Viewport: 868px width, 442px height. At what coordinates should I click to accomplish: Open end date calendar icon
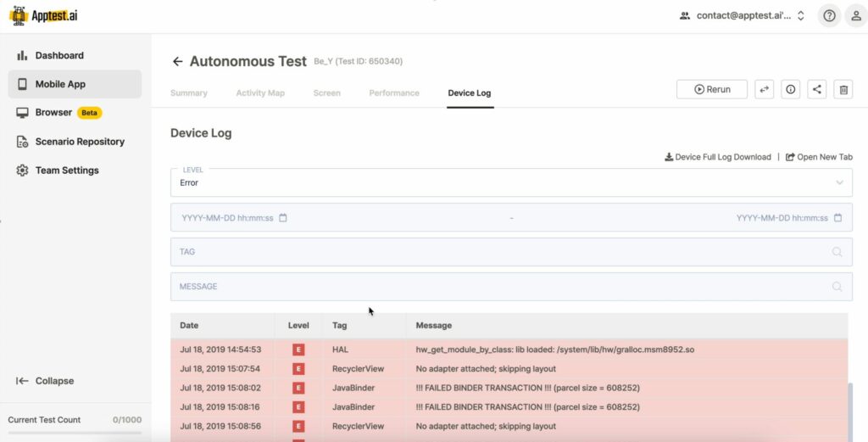point(837,218)
